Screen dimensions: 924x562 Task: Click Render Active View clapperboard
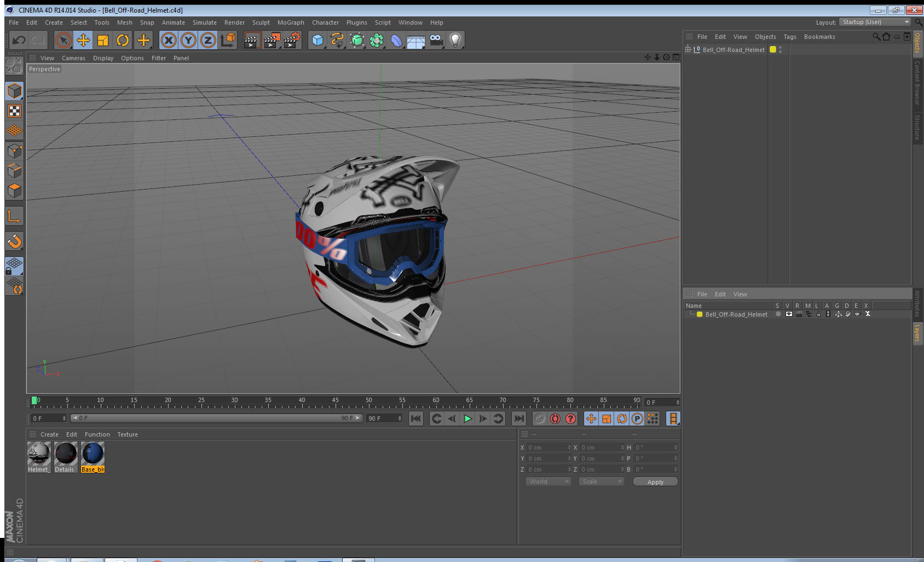pos(251,40)
